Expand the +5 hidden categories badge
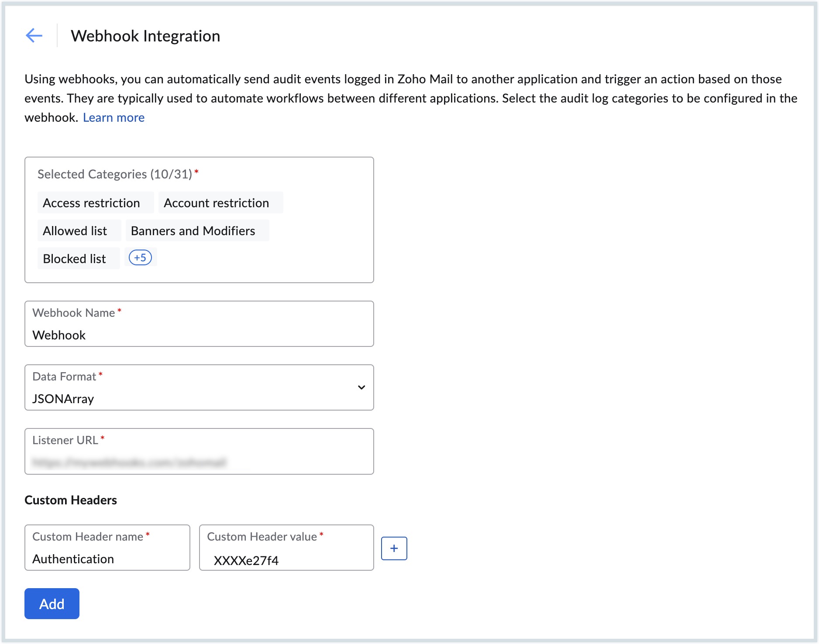819x644 pixels. pos(140,257)
